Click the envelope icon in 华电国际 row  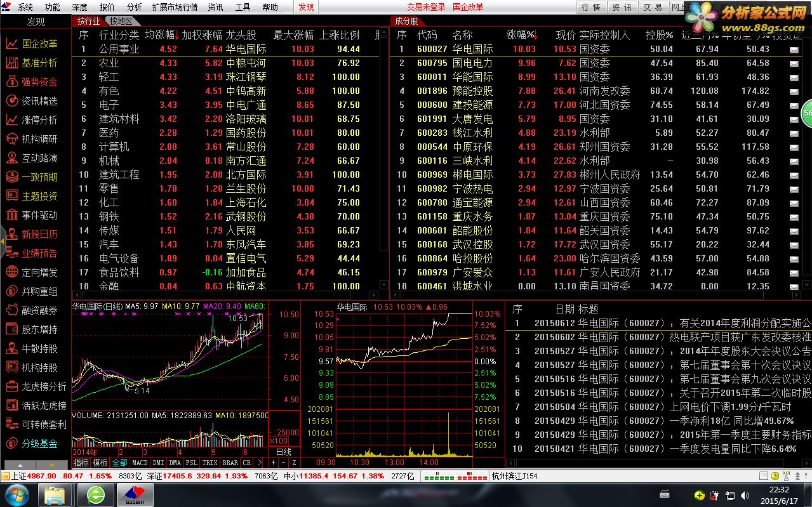794,49
